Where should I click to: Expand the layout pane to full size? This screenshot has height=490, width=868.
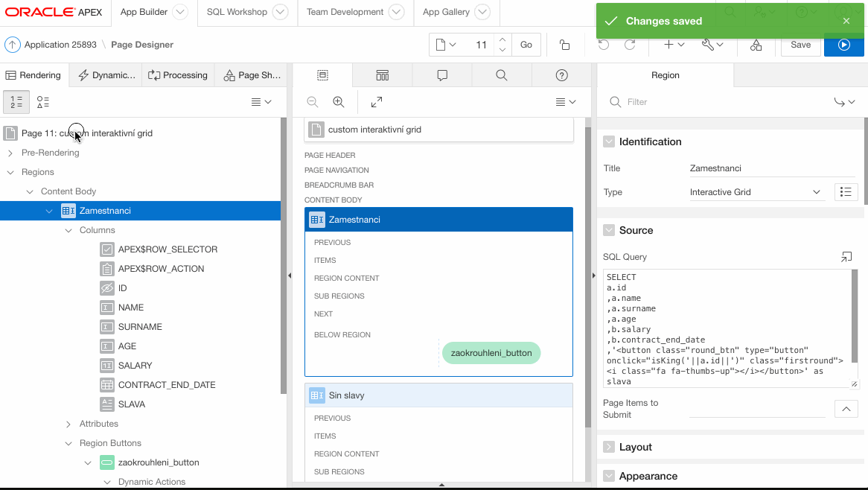click(377, 102)
